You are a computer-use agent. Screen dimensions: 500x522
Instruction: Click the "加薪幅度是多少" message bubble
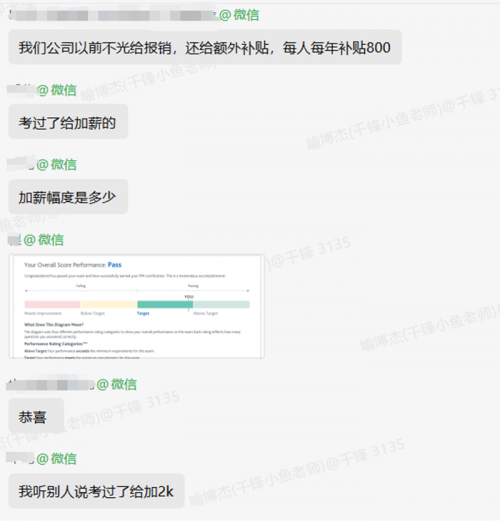pos(68,197)
